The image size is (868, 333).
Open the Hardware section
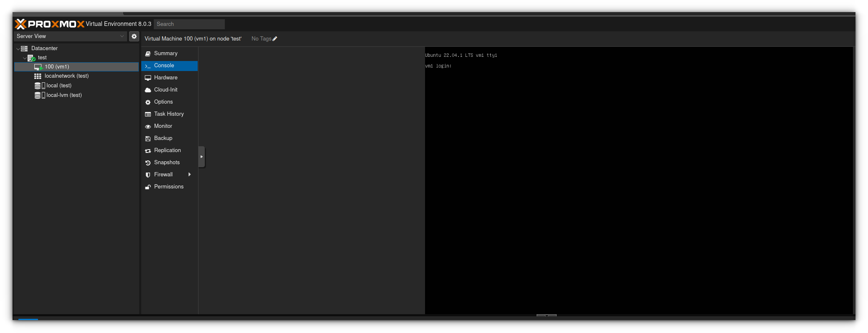point(165,78)
